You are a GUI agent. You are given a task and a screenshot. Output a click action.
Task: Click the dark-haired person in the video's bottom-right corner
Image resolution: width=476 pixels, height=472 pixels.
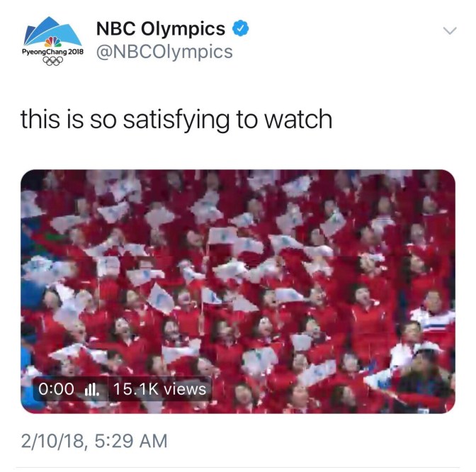coord(425,378)
